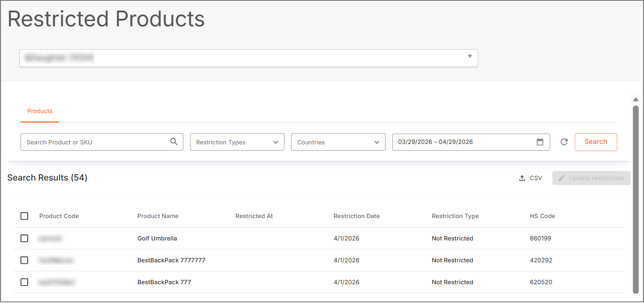Screen dimensions: 644x303
Task: Expand the Restriction Types dropdown
Action: point(237,142)
